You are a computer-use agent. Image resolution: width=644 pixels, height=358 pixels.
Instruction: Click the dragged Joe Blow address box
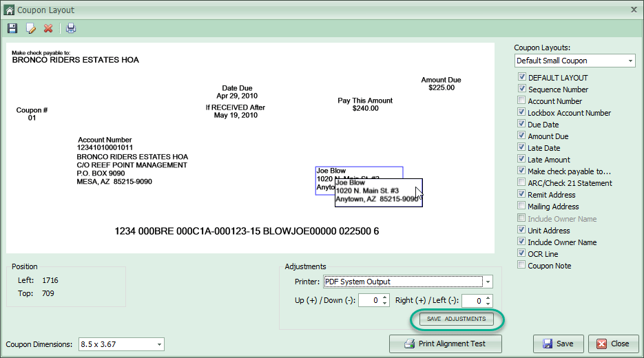pos(378,193)
